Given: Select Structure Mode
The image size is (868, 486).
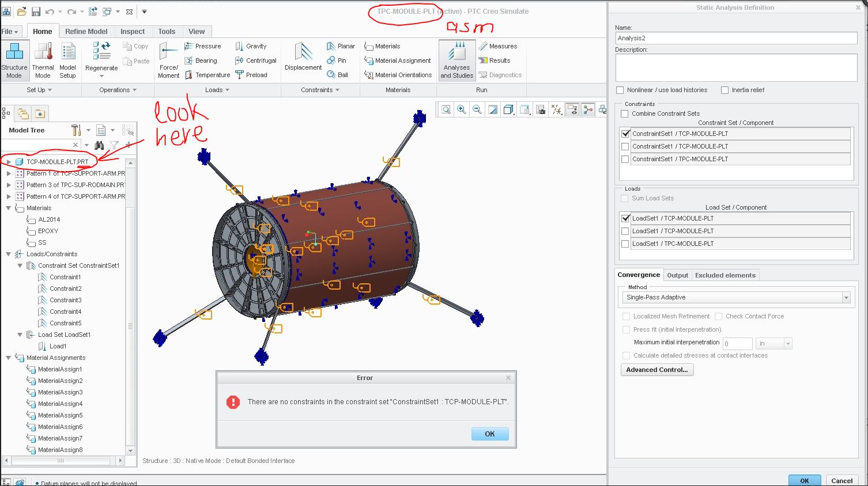Looking at the screenshot, I should 14,60.
